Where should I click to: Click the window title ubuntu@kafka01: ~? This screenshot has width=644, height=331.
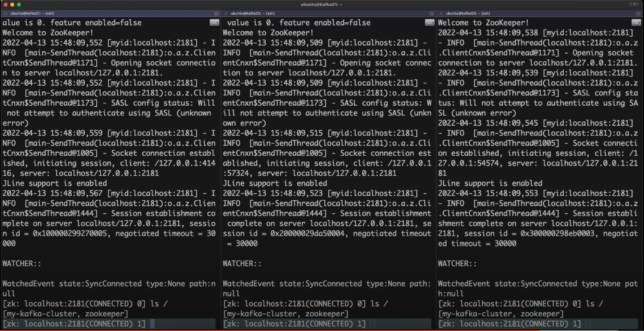[x=322, y=4]
